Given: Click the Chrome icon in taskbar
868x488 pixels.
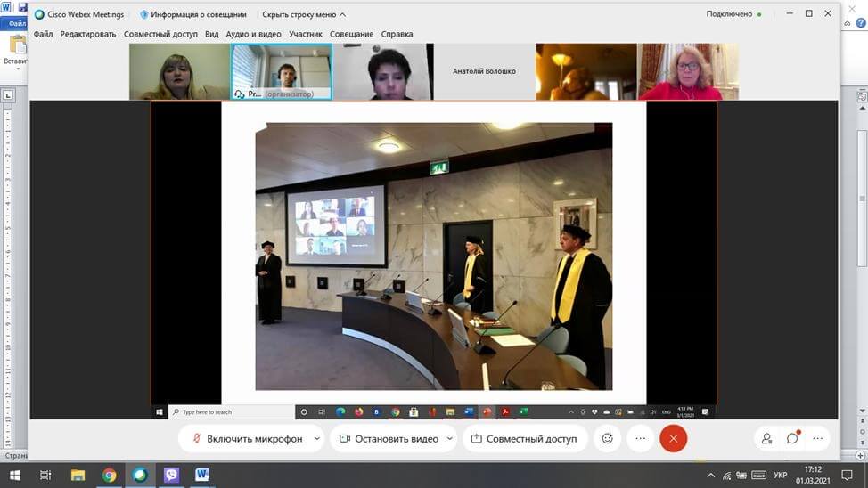Looking at the screenshot, I should [109, 476].
